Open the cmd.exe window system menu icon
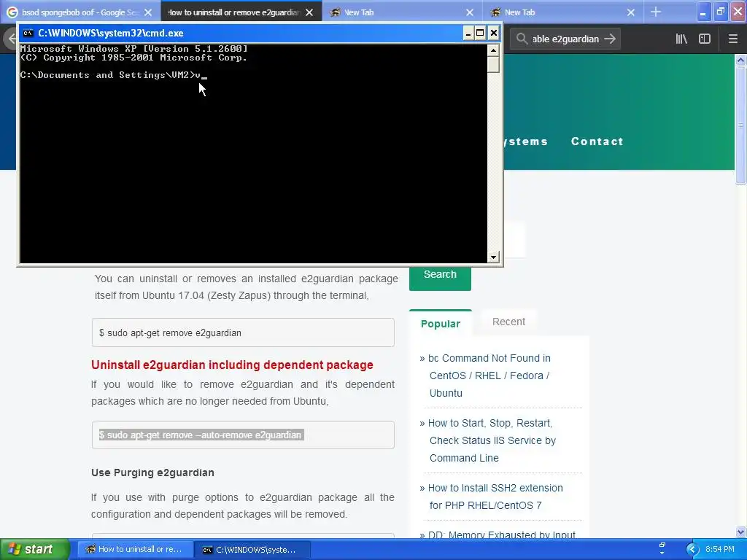Viewport: 747px width, 560px height. (x=28, y=33)
